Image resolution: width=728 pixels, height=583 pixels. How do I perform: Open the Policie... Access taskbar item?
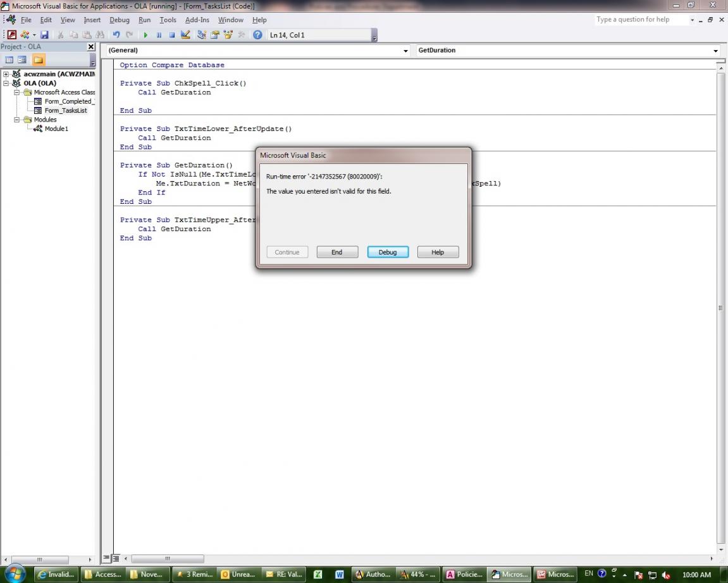[465, 574]
